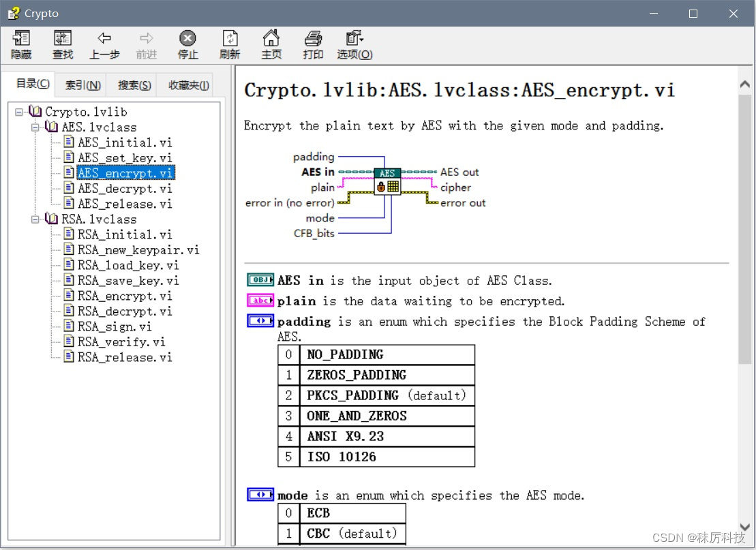
Task: Collapse the AES.lvclass tree node
Action: [x=35, y=127]
